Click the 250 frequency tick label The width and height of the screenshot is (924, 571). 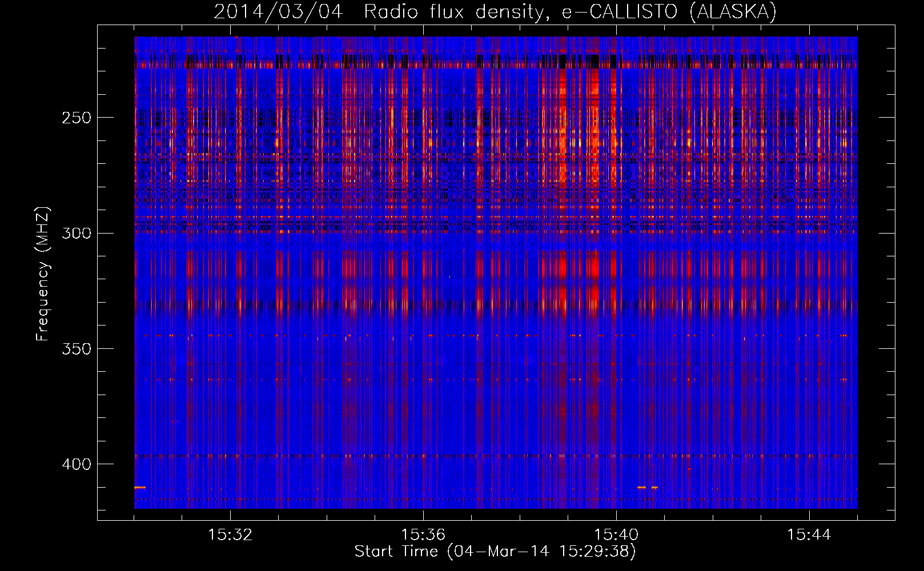(x=77, y=118)
